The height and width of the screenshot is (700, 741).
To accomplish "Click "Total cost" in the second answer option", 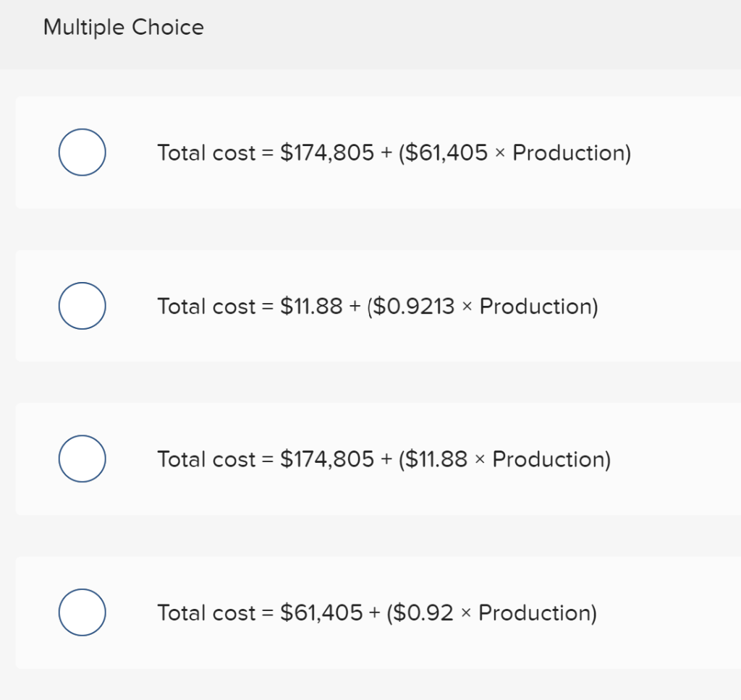I will point(206,307).
